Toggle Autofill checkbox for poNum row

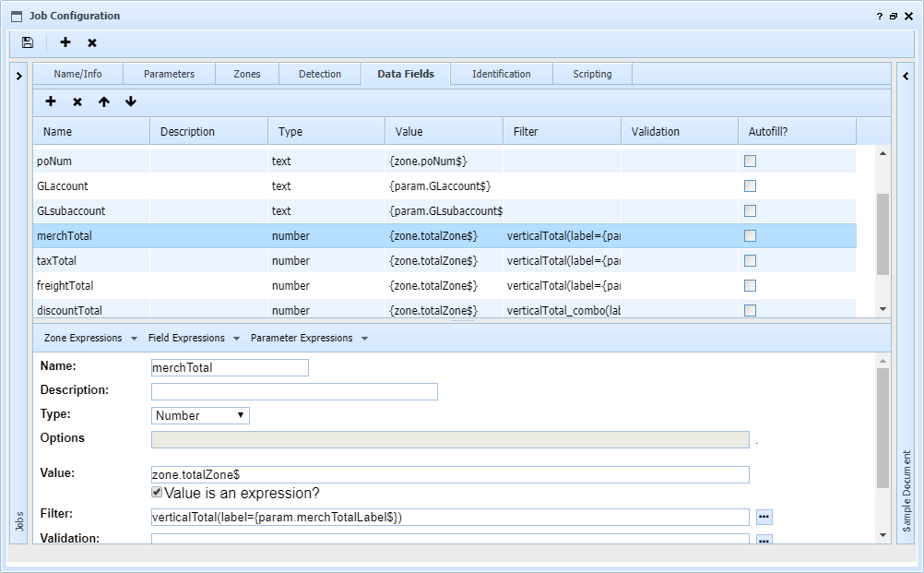click(750, 161)
